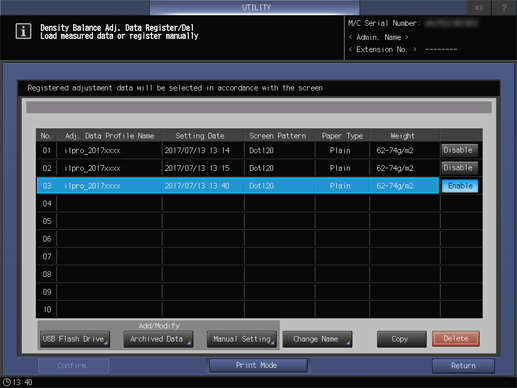Image resolution: width=517 pixels, height=388 pixels.
Task: Click the Confirm button
Action: tap(73, 366)
